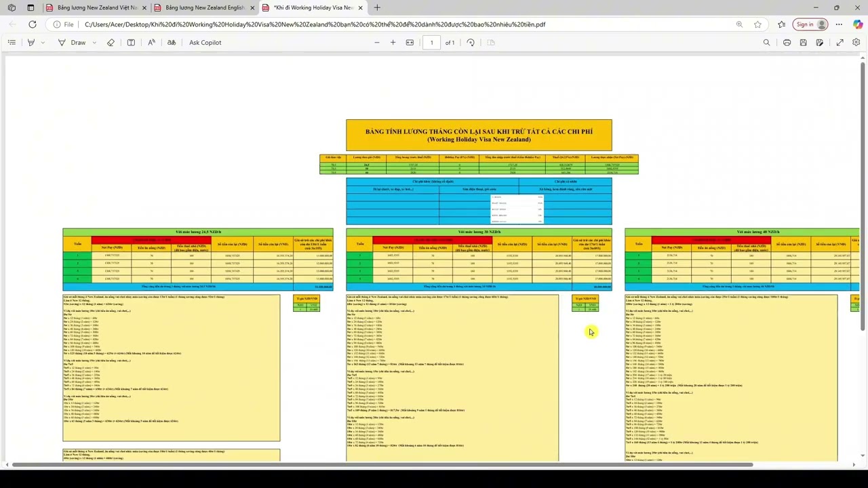Switch to Bảng lương New Zealand Việt Nam tab
The height and width of the screenshot is (488, 868).
coord(95,7)
